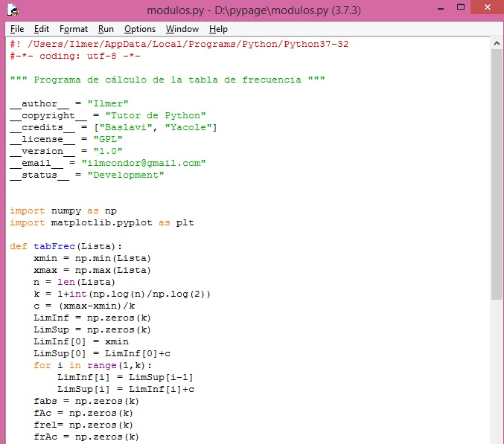
Task: Click the docstring 'Programa de cálculo de la tabla'
Action: 168,80
